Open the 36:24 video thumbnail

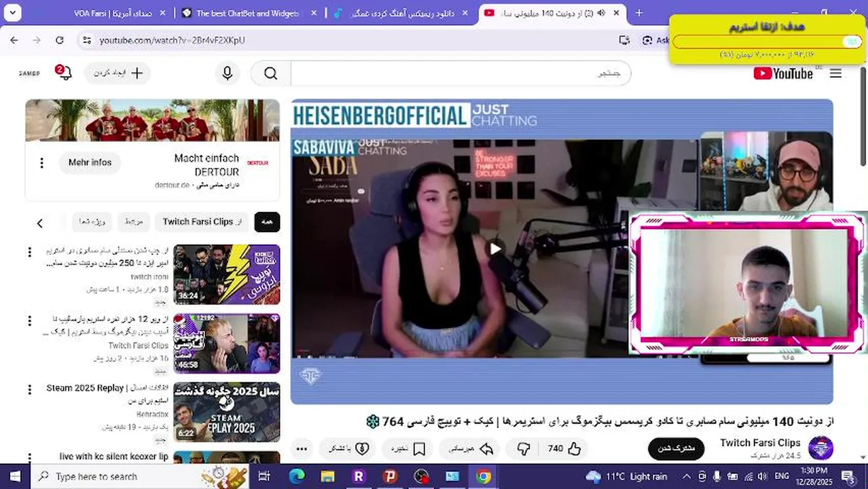[226, 274]
